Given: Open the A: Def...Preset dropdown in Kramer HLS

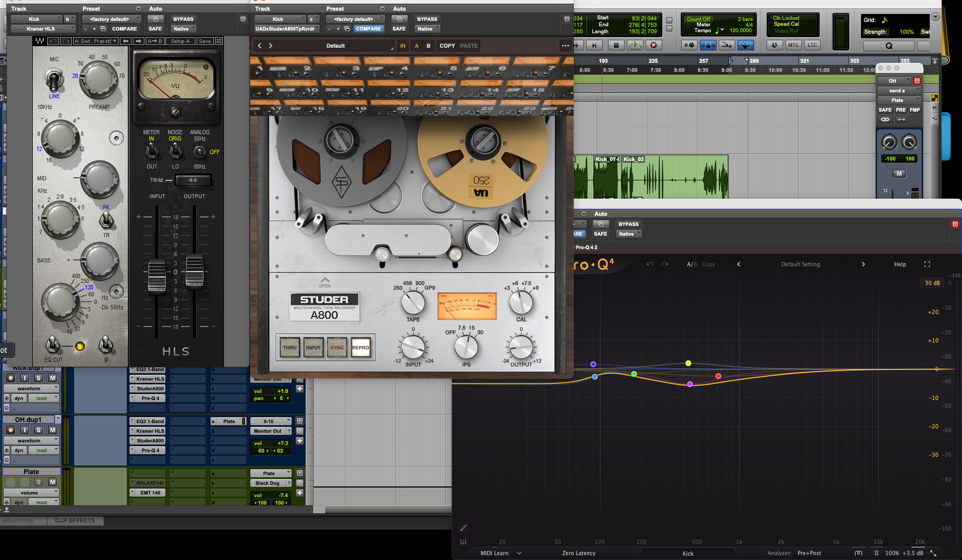Looking at the screenshot, I should [96, 41].
